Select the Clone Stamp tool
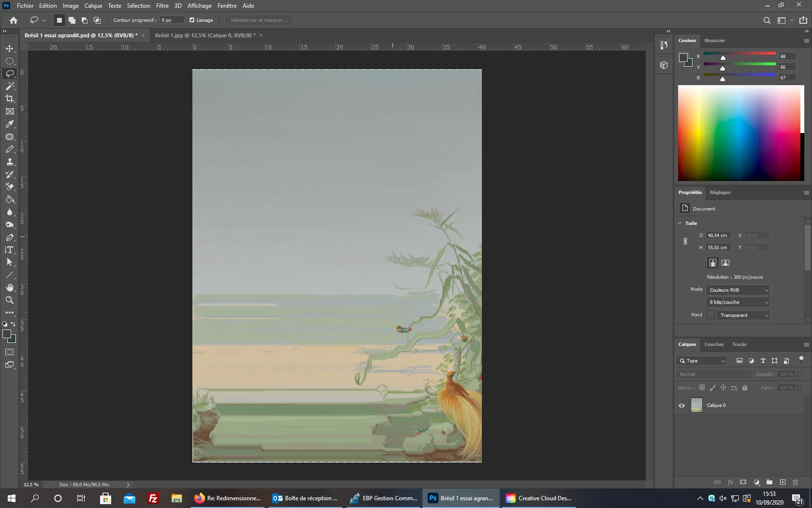Viewport: 812px width, 508px height. 10,162
